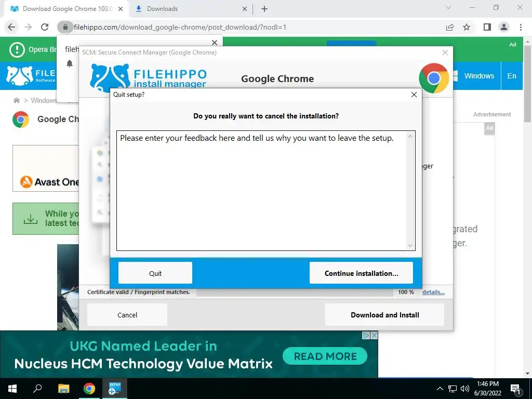Click Chrome icon in taskbar

[89, 389]
